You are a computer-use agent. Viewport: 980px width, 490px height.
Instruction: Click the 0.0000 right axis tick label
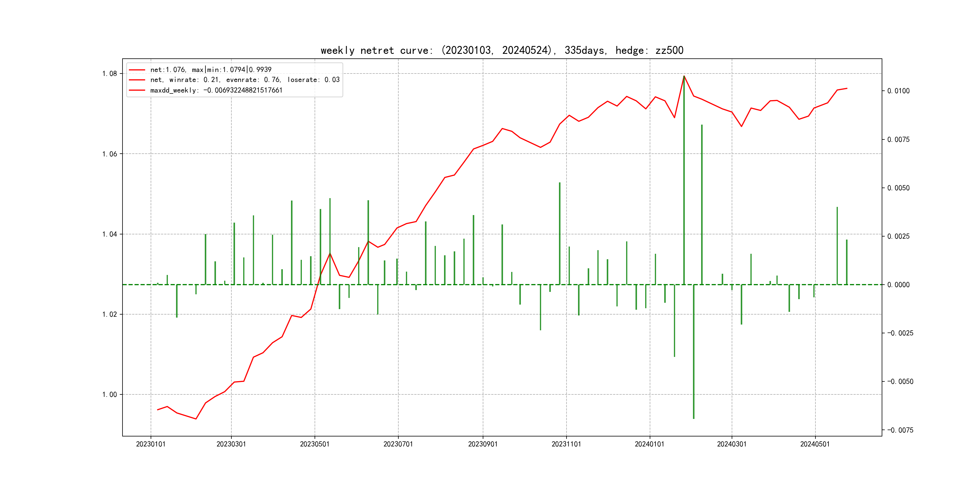(898, 285)
